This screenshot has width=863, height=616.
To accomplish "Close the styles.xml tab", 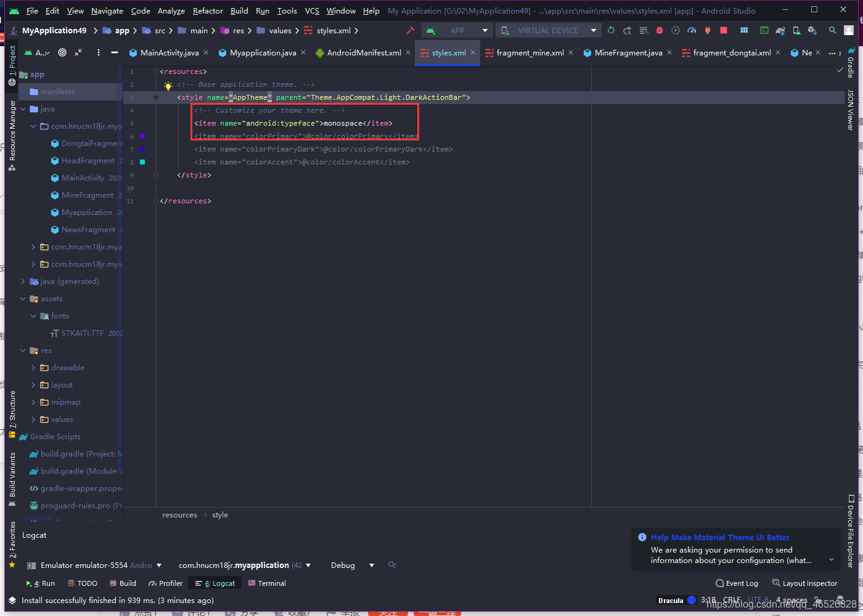I will [x=473, y=52].
